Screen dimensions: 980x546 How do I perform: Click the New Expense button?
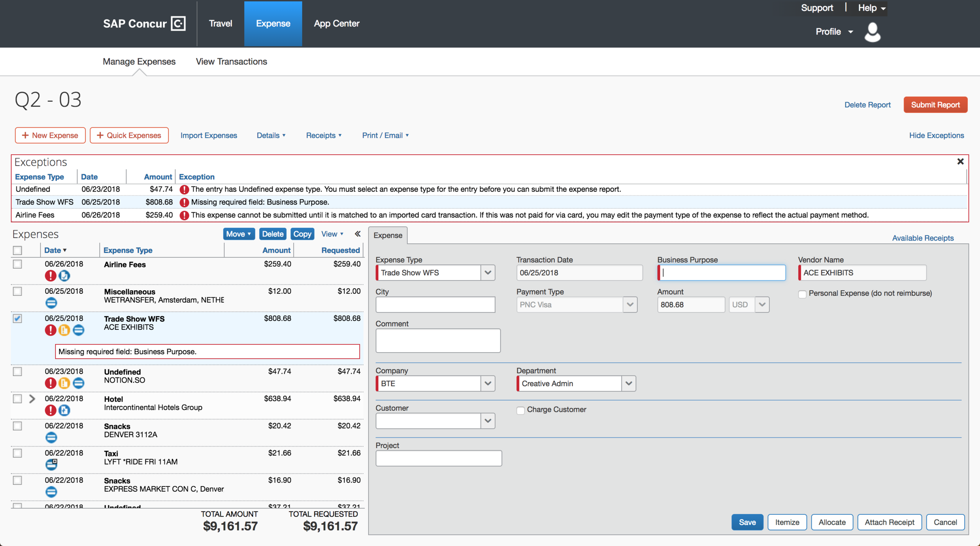[x=50, y=136]
